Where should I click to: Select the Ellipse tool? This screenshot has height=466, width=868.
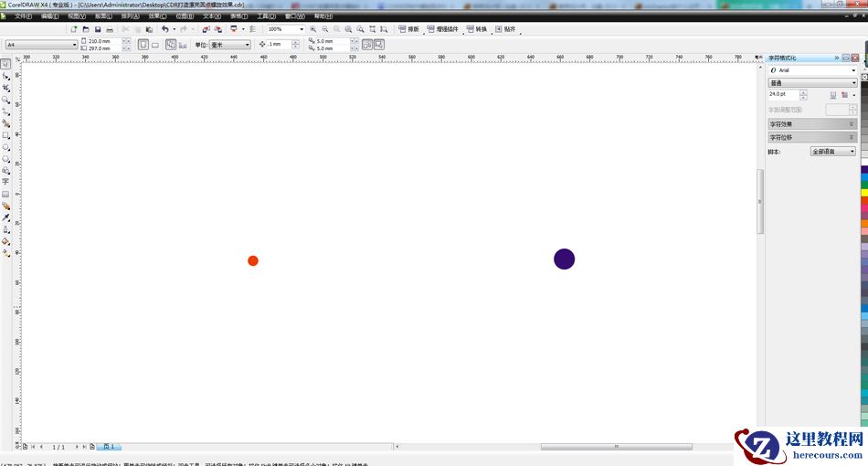click(5, 147)
